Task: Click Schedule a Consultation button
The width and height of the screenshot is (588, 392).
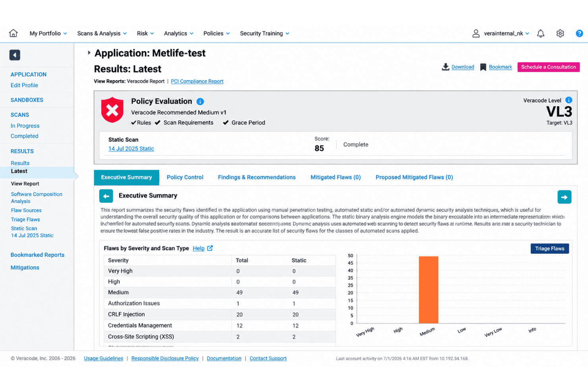Action: tap(548, 67)
